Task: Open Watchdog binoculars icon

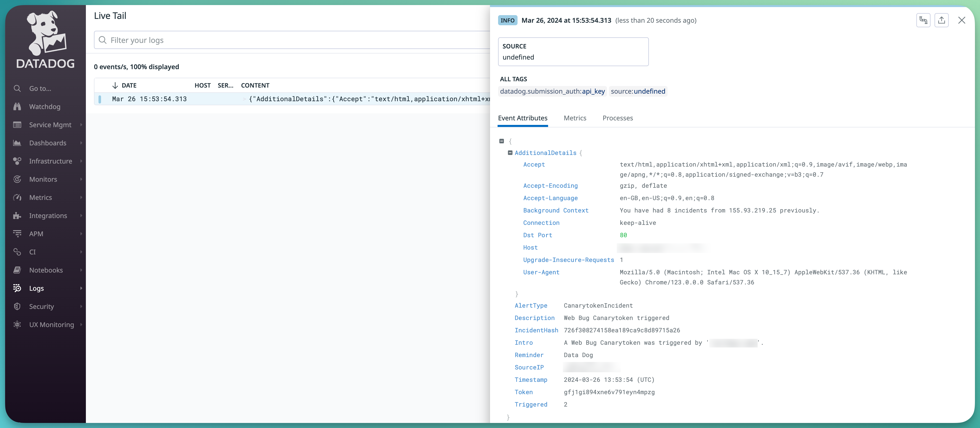Action: click(17, 106)
